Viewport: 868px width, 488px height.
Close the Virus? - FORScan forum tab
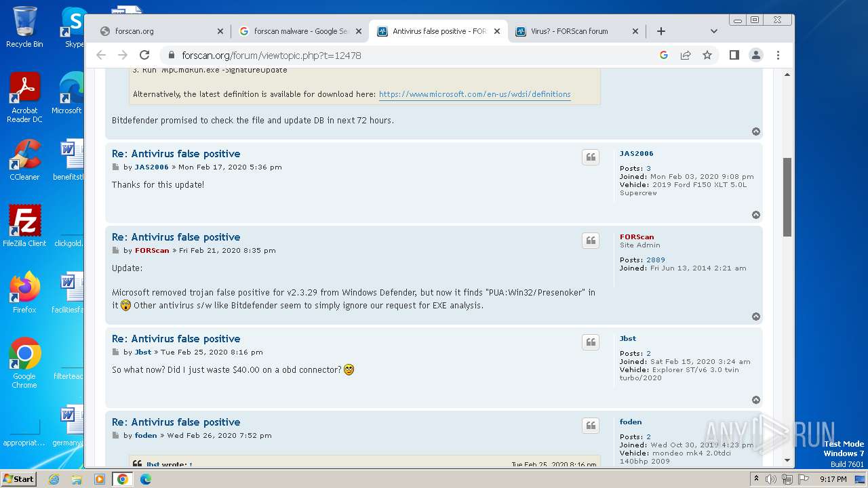pos(635,31)
